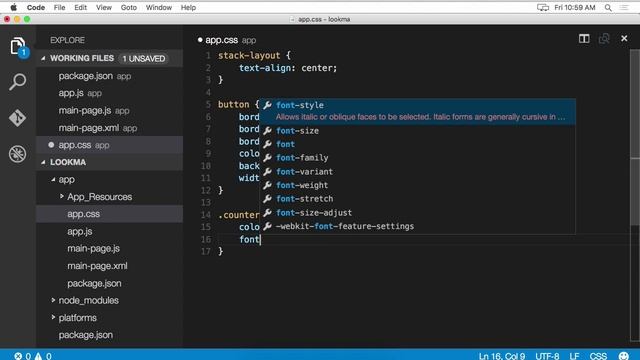Open the Debug view icon
Viewport: 640px width, 360px height.
coord(18,154)
